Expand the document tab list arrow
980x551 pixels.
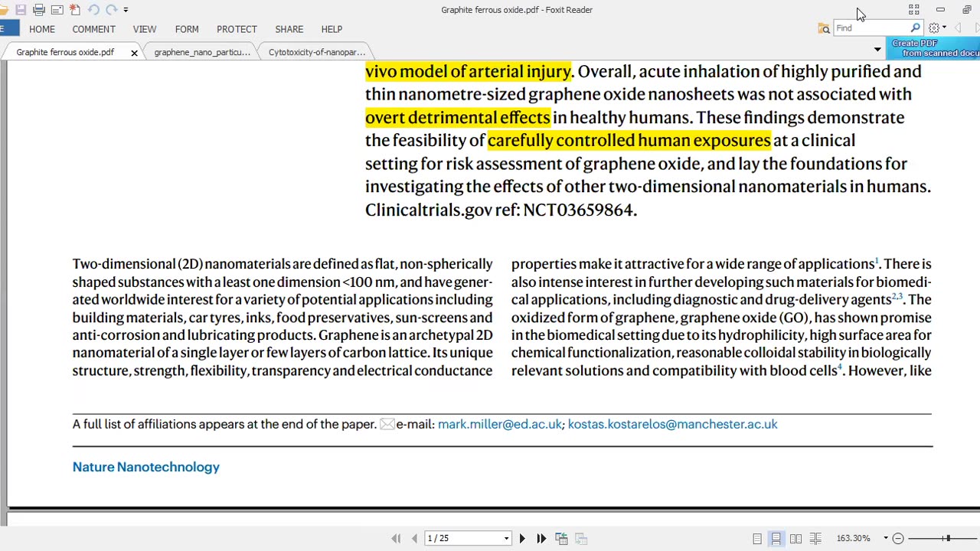(877, 50)
